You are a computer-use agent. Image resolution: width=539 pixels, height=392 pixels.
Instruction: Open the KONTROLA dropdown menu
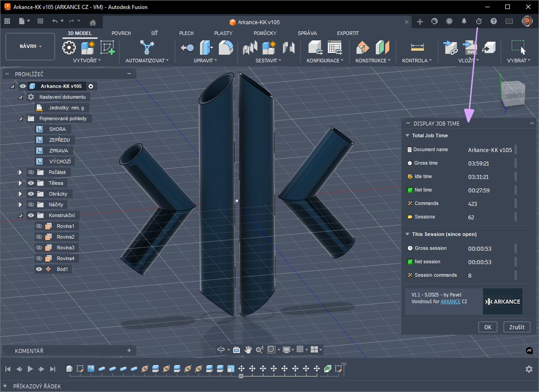[x=417, y=60]
